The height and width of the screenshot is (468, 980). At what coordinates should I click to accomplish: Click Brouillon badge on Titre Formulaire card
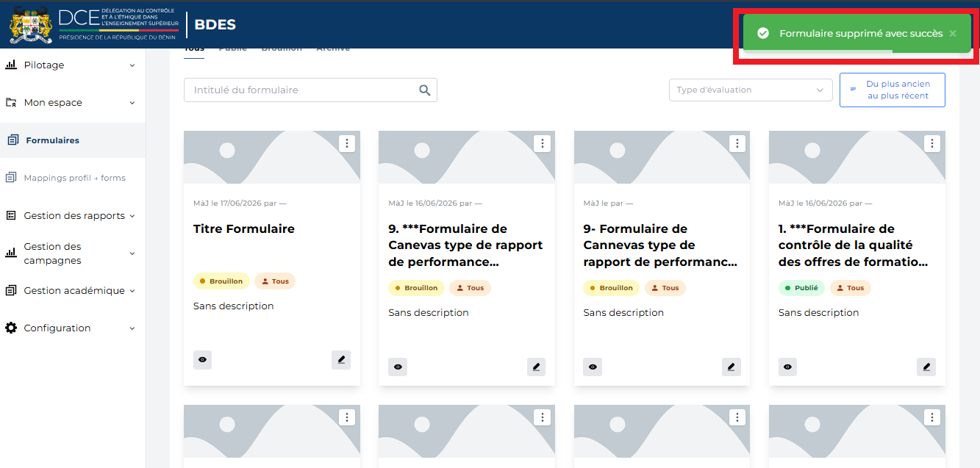coord(221,281)
